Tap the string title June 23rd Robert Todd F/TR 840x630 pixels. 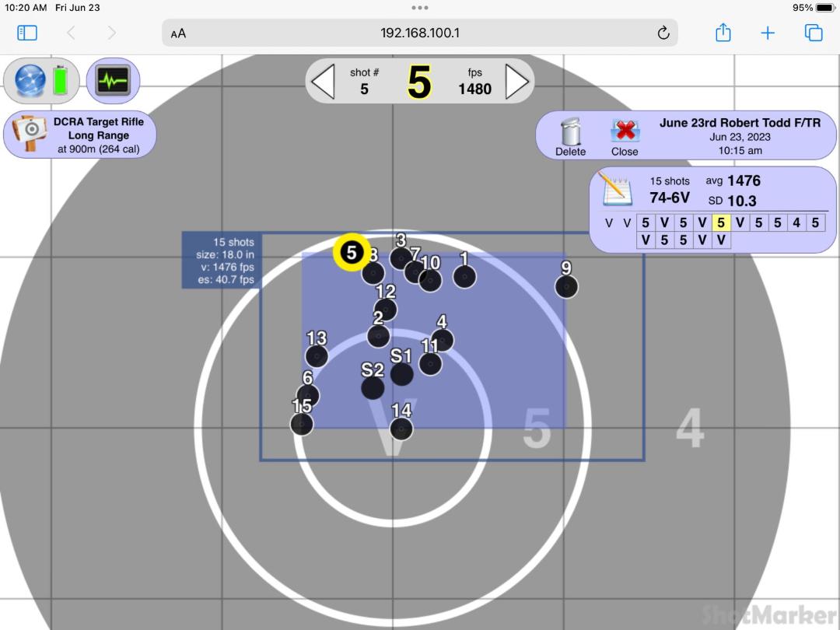[x=740, y=123]
